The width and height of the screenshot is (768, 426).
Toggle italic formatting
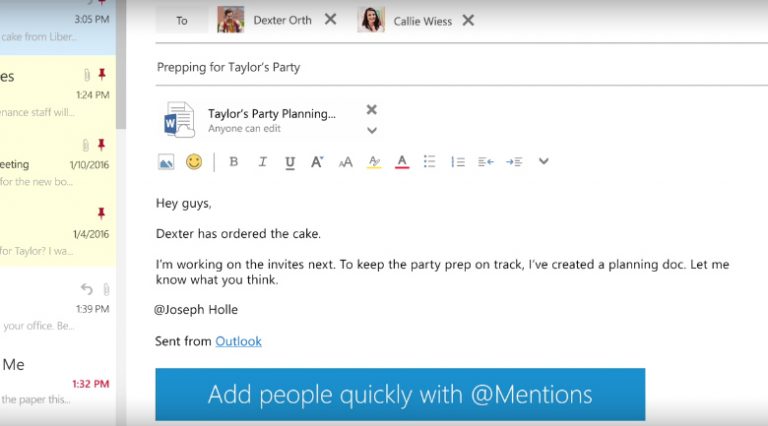(263, 162)
